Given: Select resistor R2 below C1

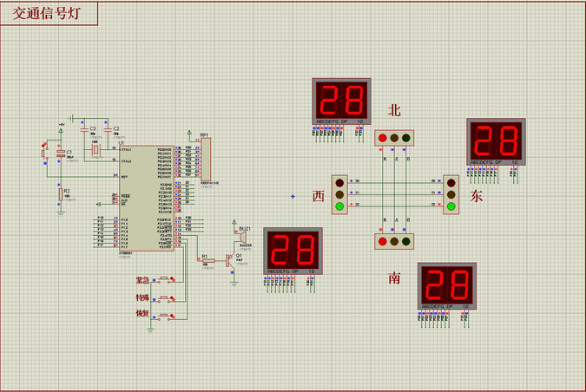Looking at the screenshot, I should click(x=60, y=194).
